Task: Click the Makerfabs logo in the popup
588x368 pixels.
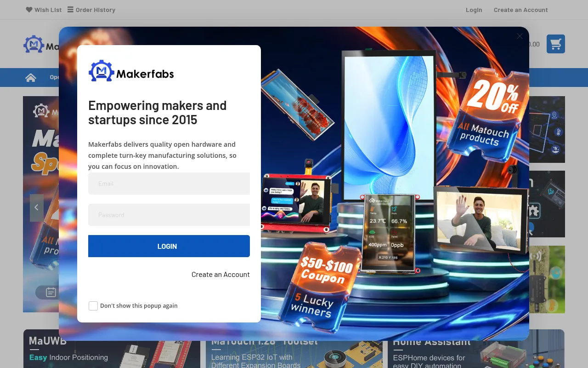Action: (131, 71)
